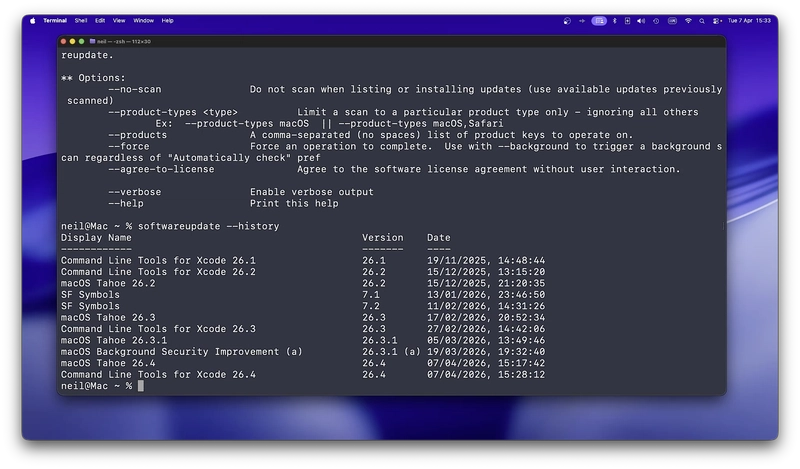The image size is (800, 469).
Task: Click the yellow minimize window button
Action: coord(72,41)
